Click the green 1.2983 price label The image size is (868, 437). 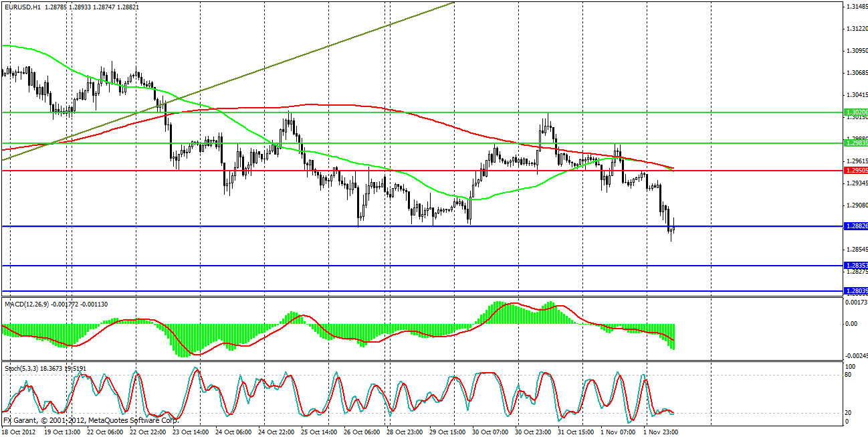click(x=855, y=143)
